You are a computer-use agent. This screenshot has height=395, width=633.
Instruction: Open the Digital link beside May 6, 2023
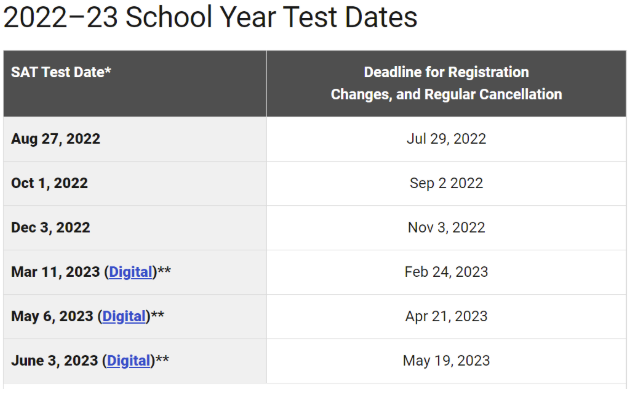point(124,317)
